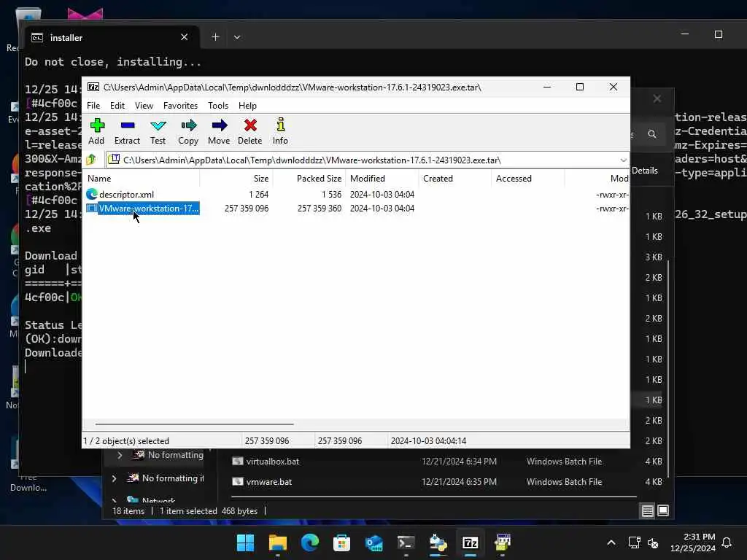747x560 pixels.
Task: Open the 7-Zip taskbar icon
Action: tap(471, 542)
